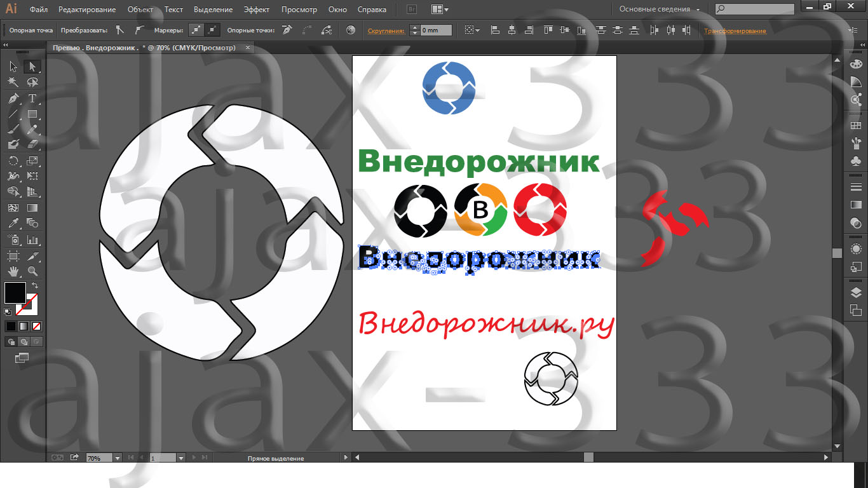Show handles for multiple selected anchor points

coord(197,30)
